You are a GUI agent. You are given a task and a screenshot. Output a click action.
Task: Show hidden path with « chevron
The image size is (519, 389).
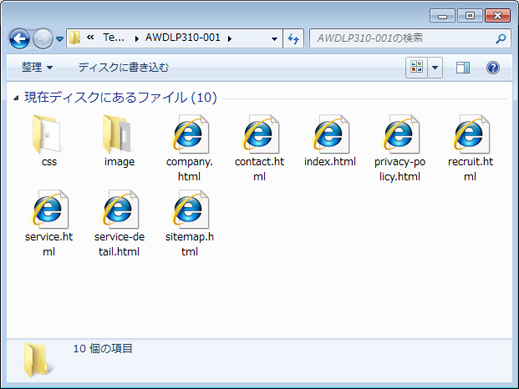point(90,38)
